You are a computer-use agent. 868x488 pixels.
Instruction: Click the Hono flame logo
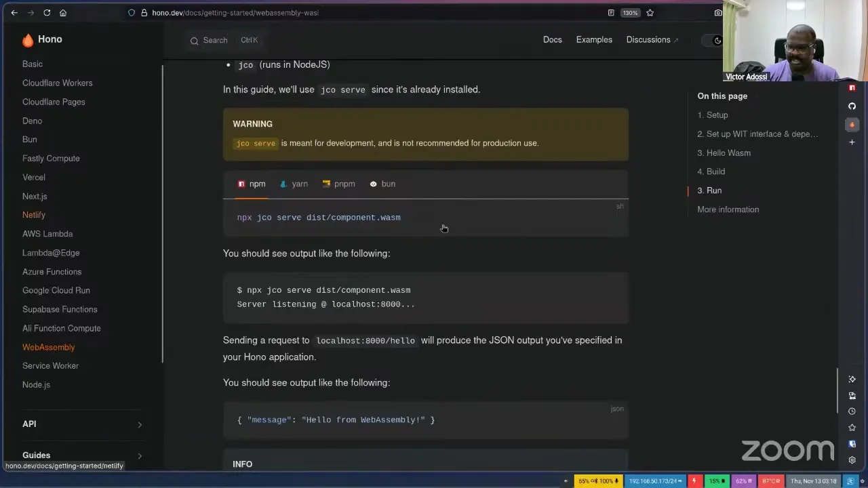(28, 40)
